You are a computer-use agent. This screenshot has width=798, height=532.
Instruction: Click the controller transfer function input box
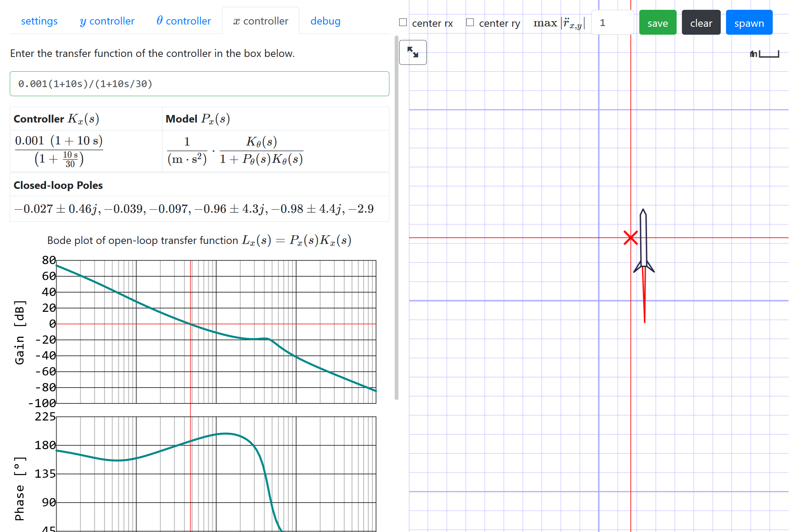pos(199,84)
